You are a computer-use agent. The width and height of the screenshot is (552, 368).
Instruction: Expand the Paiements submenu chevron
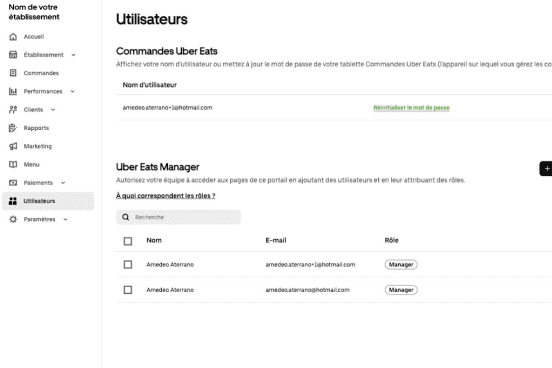63,183
